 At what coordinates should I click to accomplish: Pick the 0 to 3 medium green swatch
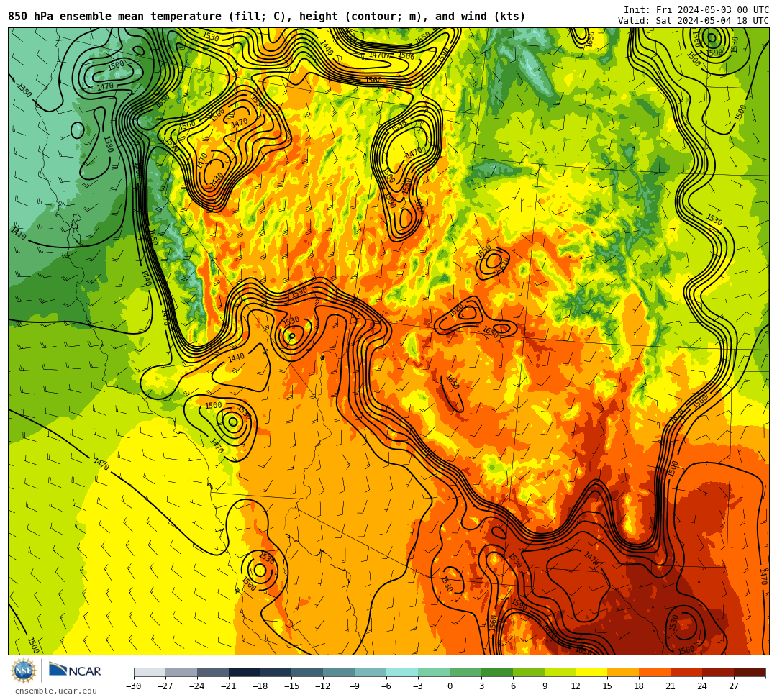coord(465,672)
